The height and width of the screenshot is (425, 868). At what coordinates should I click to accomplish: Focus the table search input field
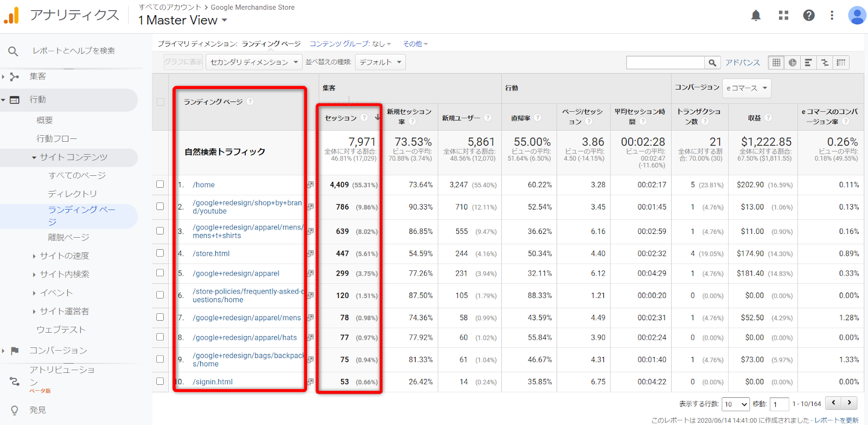click(666, 62)
